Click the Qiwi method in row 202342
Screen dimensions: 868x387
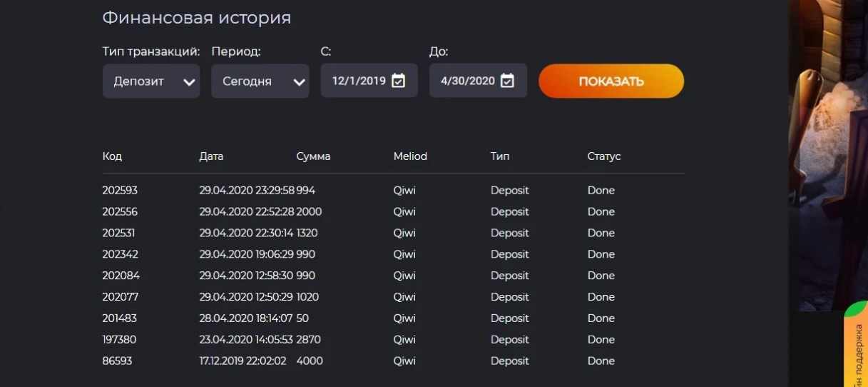404,254
